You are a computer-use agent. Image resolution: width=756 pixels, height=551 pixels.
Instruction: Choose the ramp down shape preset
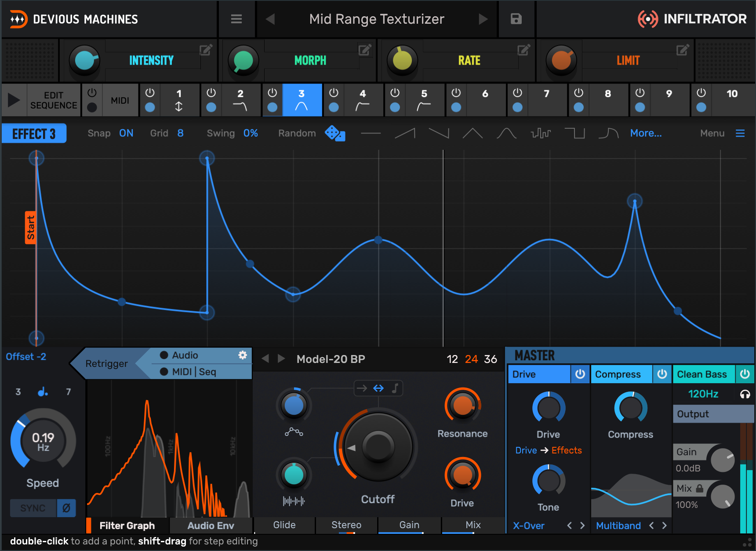439,133
